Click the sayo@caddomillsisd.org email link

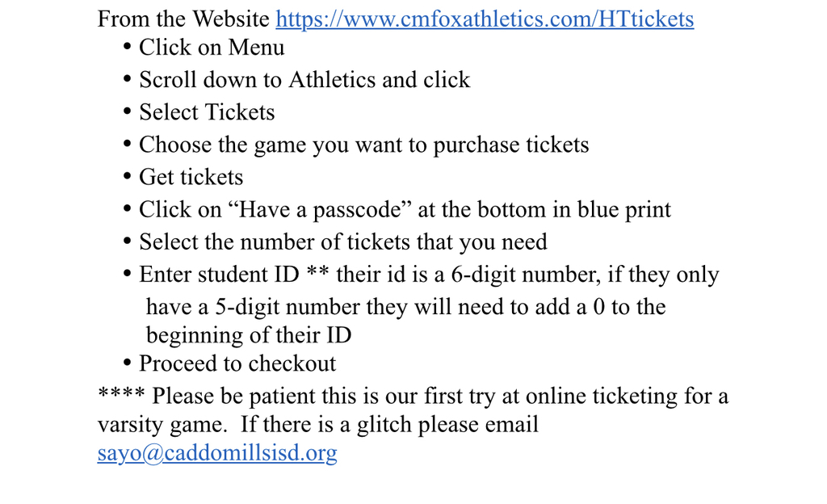217,453
